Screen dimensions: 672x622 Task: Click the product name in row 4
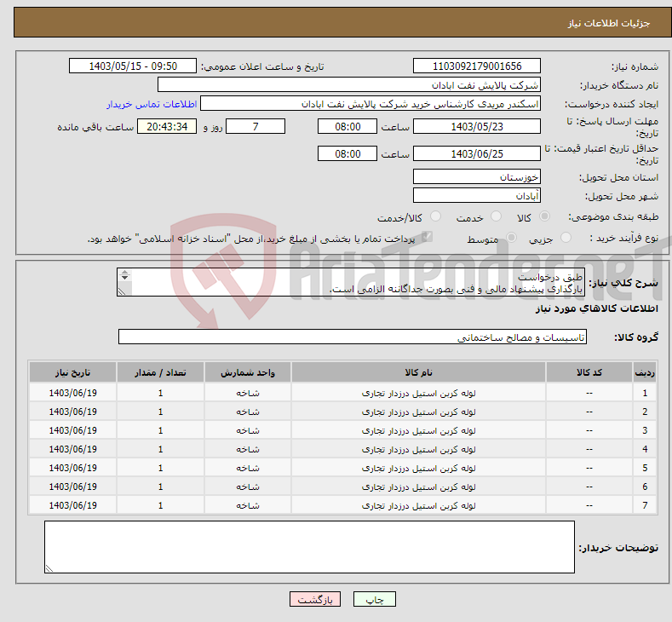418,449
